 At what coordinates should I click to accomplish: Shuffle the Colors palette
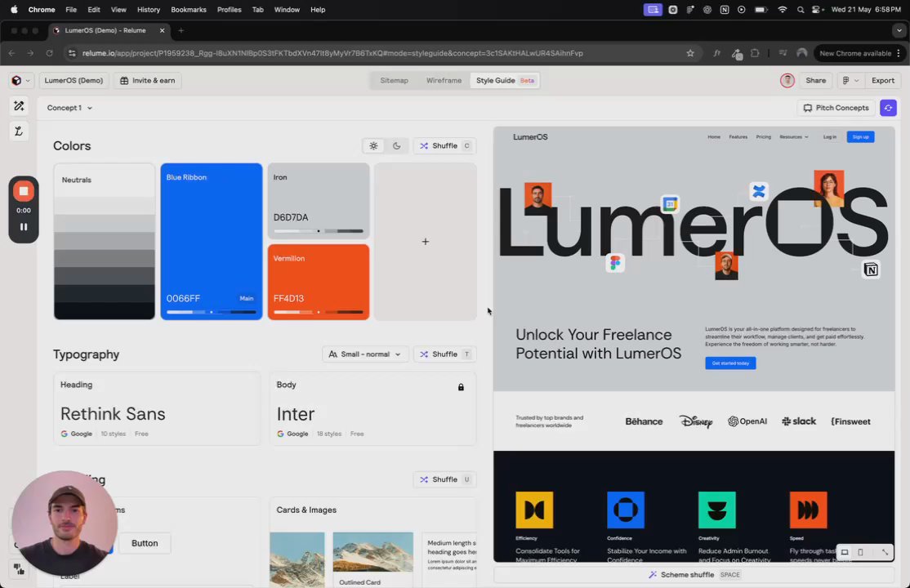(x=444, y=145)
